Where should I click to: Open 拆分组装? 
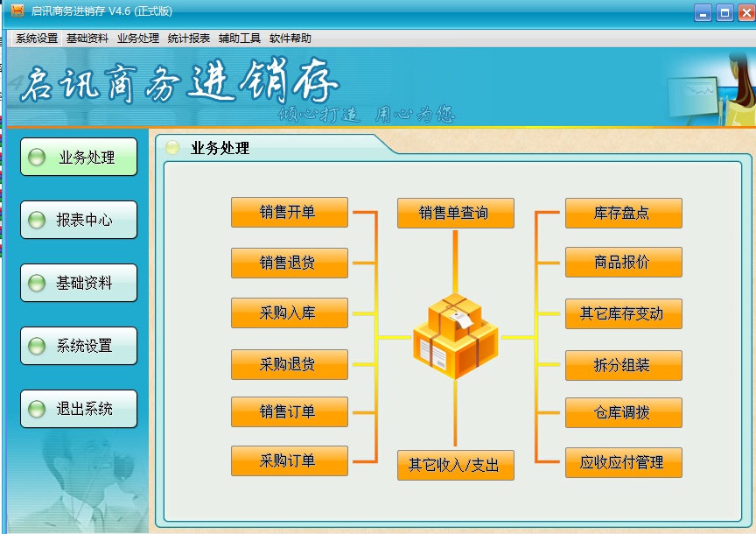[x=623, y=365]
